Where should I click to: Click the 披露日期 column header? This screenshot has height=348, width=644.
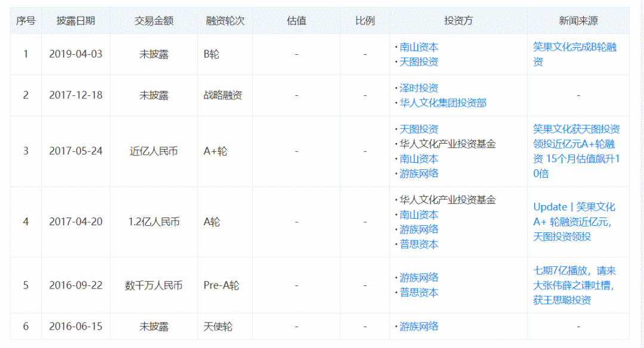pos(76,21)
